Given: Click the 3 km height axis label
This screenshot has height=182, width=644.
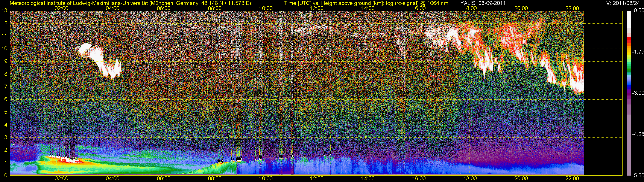Looking at the screenshot, I should click(6, 137).
